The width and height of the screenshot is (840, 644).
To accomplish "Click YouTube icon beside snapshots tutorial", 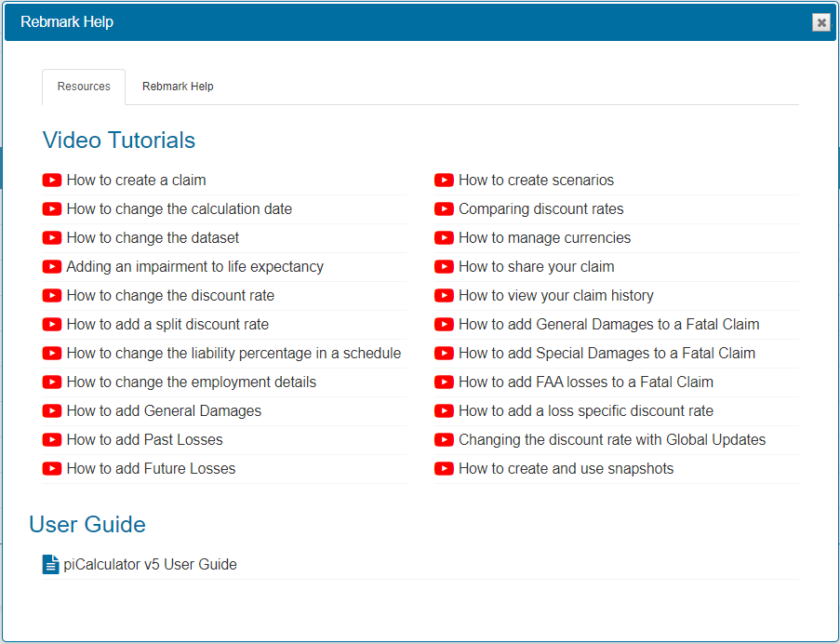I will coord(444,469).
